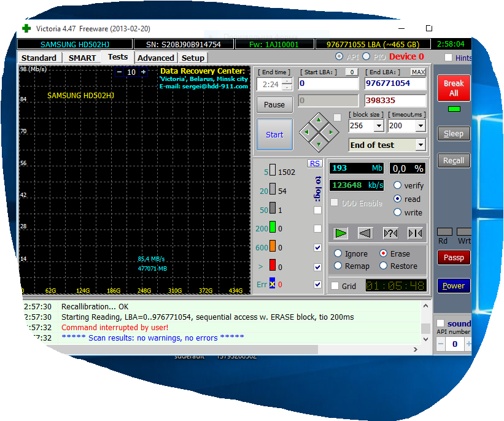This screenshot has height=421, width=504.
Task: Click the Break All button
Action: (x=454, y=88)
